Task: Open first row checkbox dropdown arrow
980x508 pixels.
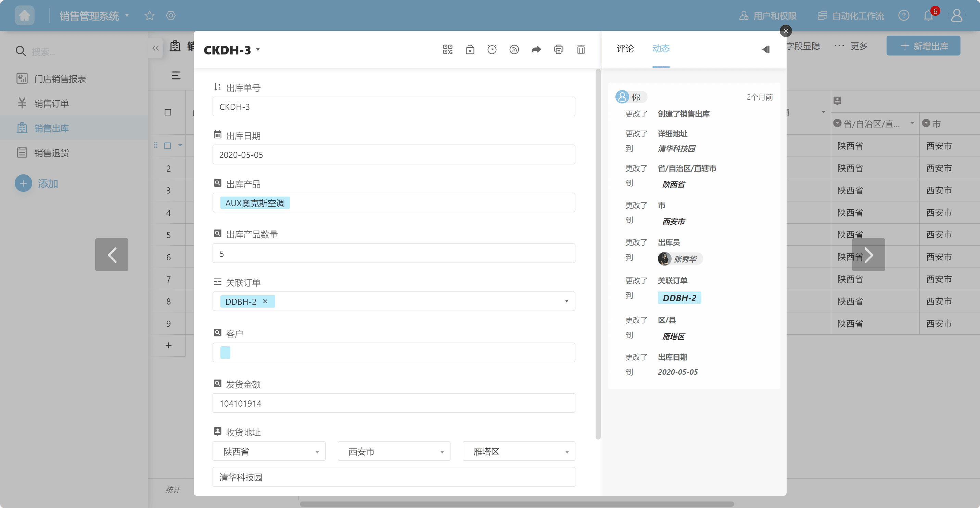Action: 180,146
